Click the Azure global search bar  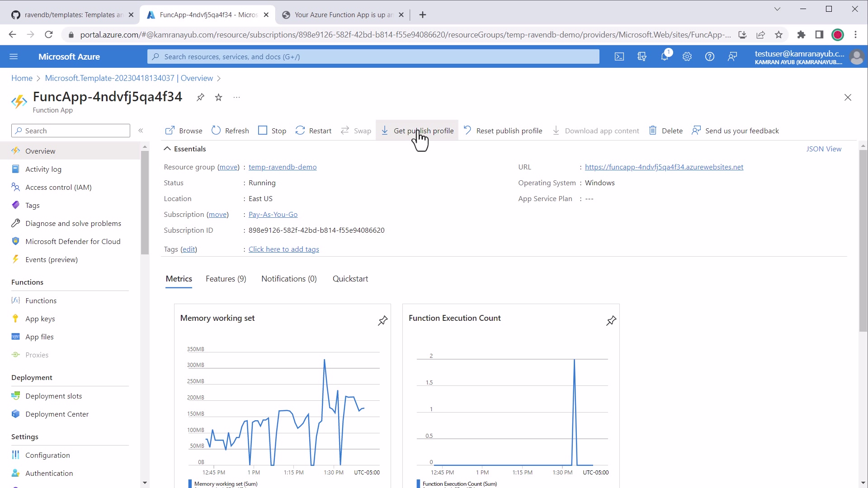tap(373, 56)
